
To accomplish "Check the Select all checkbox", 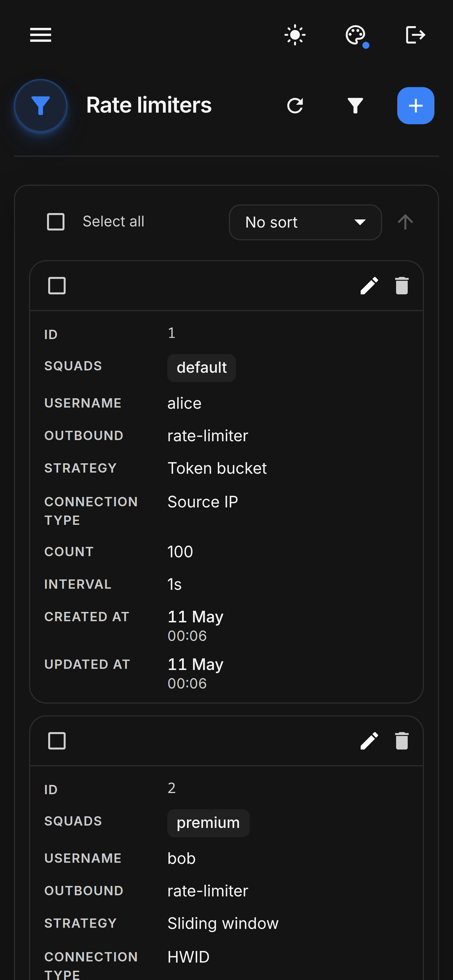I will pos(55,222).
